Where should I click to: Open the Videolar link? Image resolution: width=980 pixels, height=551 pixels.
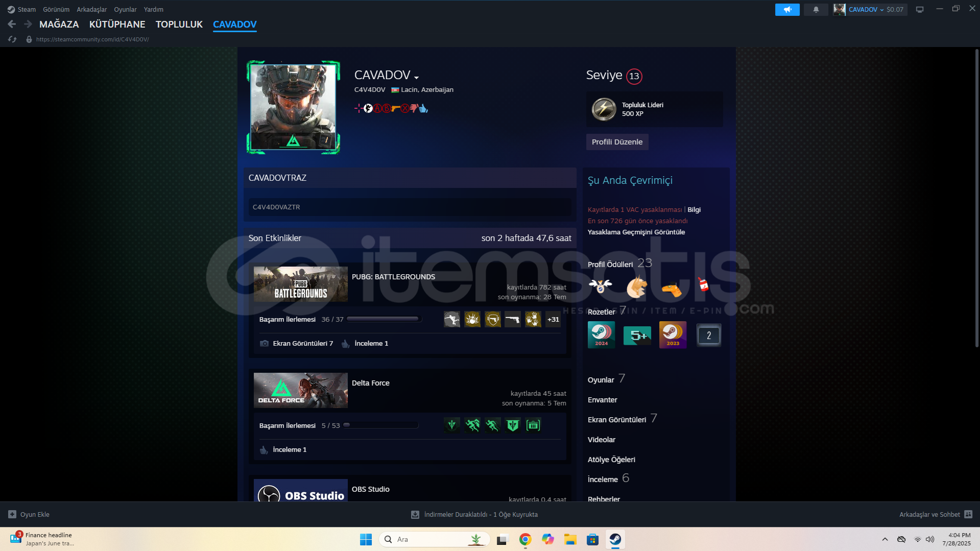(601, 440)
